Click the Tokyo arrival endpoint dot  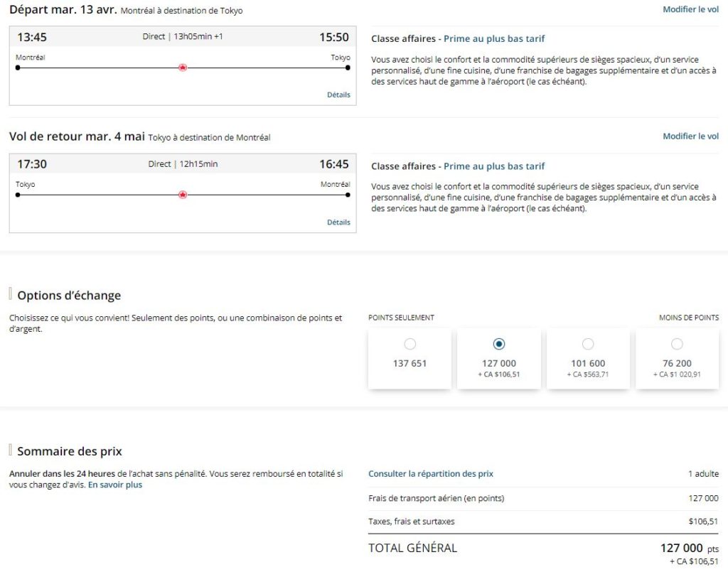tap(346, 69)
